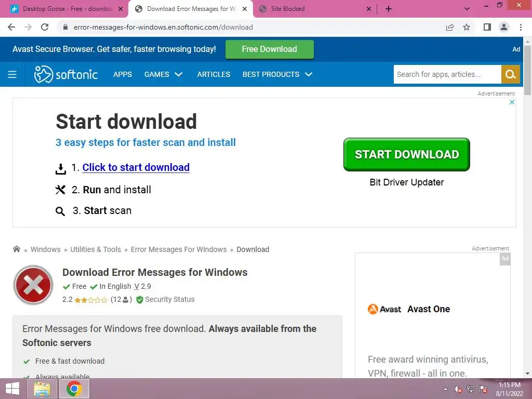Click the magnifier icon beside Start scan

pyautogui.click(x=60, y=211)
